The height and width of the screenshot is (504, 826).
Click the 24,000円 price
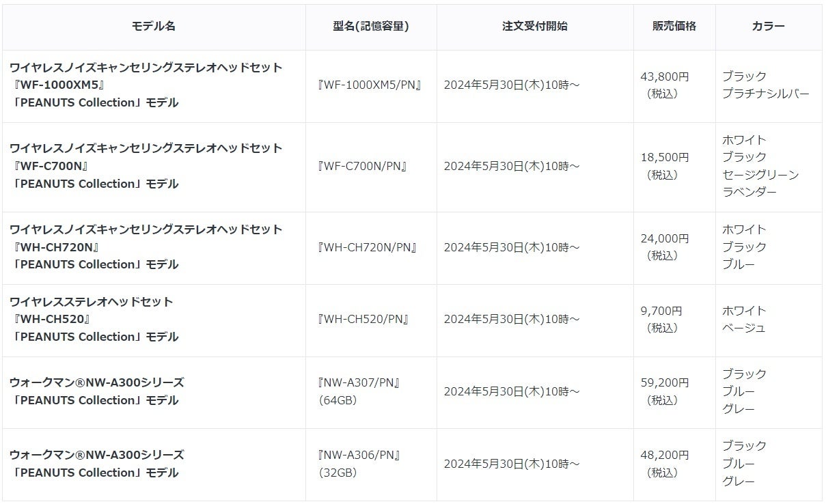(665, 238)
